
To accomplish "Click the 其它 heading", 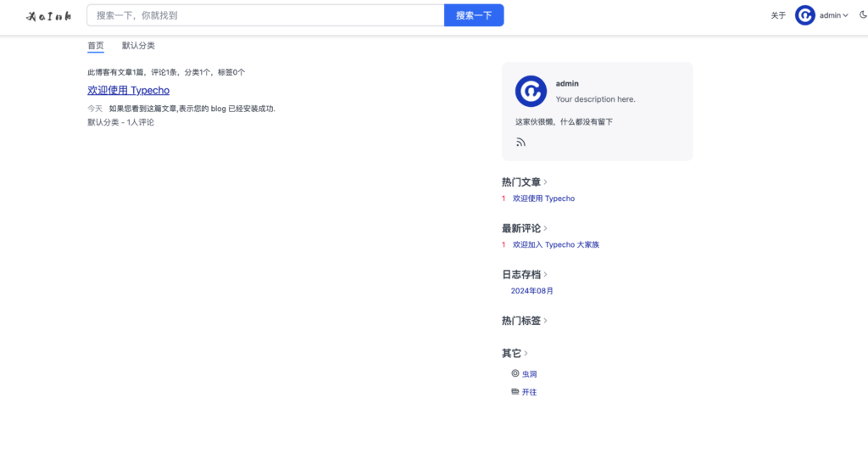I will pos(511,353).
